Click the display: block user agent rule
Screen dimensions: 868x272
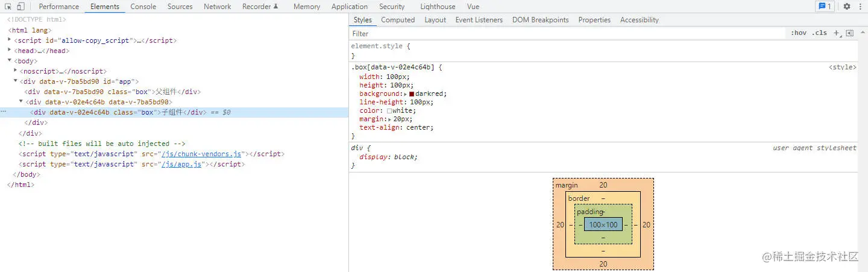[x=388, y=157]
